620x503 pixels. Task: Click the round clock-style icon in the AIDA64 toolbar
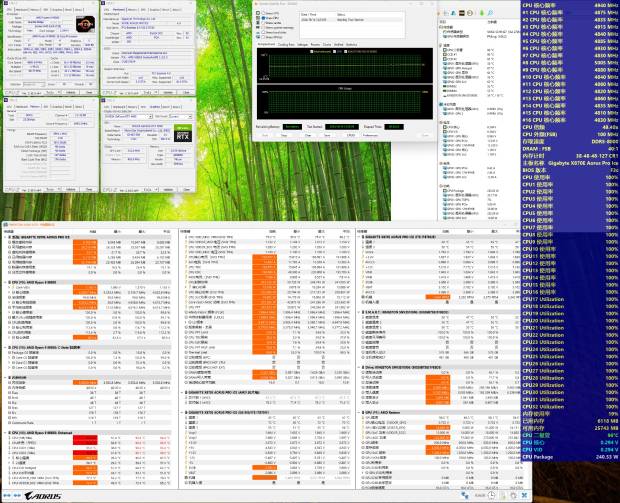coord(470,13)
